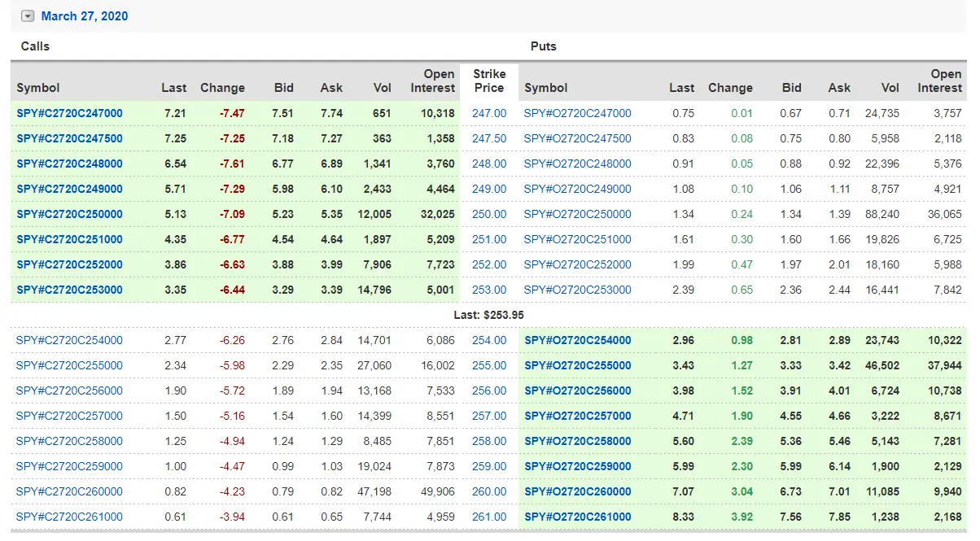The width and height of the screenshot is (980, 541).
Task: Select the 252.00 strike price
Action: click(x=489, y=264)
